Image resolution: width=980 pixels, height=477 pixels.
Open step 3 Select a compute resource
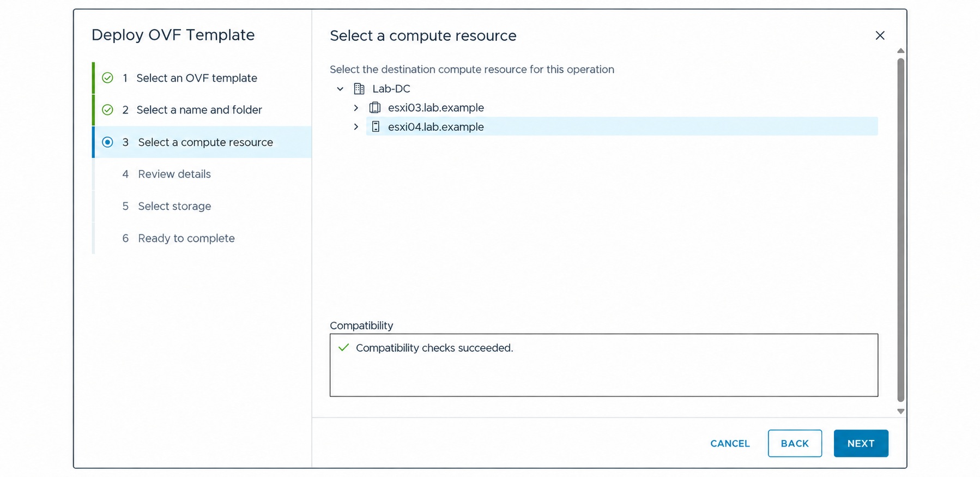click(202, 142)
